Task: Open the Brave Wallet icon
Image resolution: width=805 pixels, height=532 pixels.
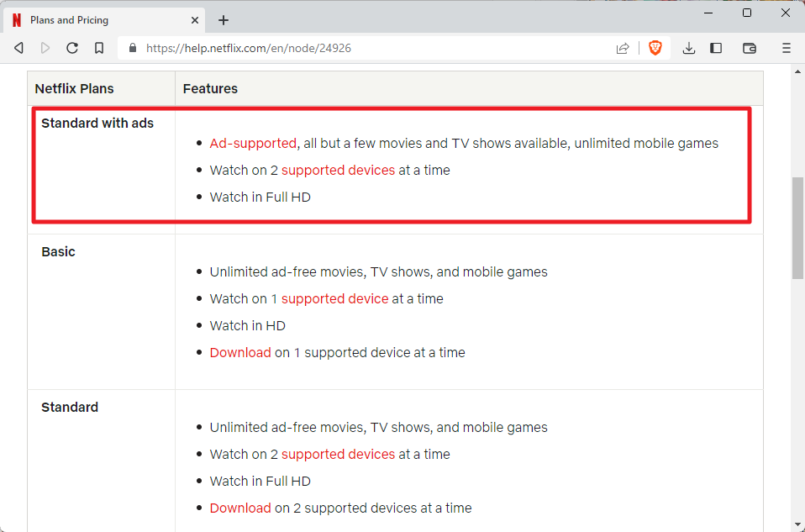Action: coord(750,49)
